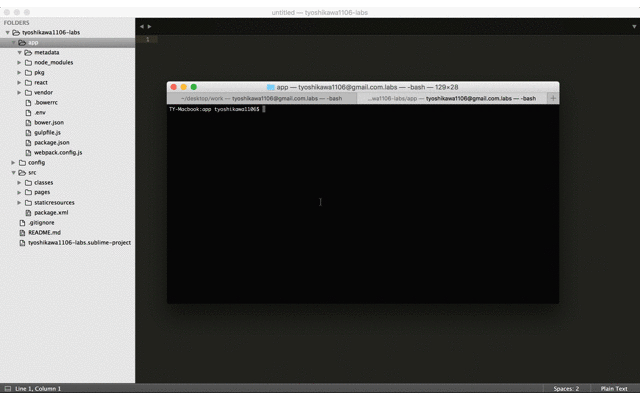Click the .env file icon
640x400 pixels.
coord(28,112)
